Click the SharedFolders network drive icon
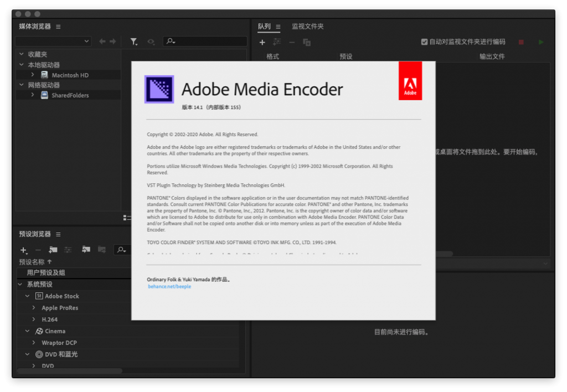Screen dimensions: 567x392 tap(44, 95)
